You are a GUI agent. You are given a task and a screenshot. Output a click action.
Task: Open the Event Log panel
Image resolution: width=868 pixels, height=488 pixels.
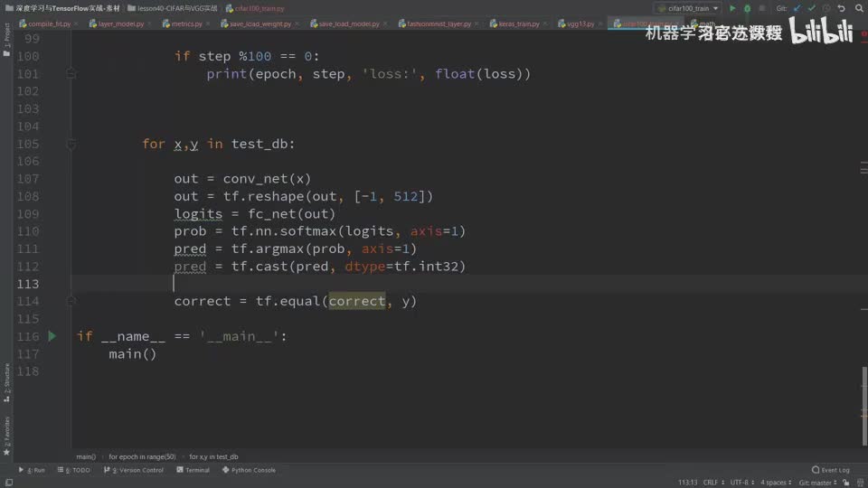[x=830, y=470]
